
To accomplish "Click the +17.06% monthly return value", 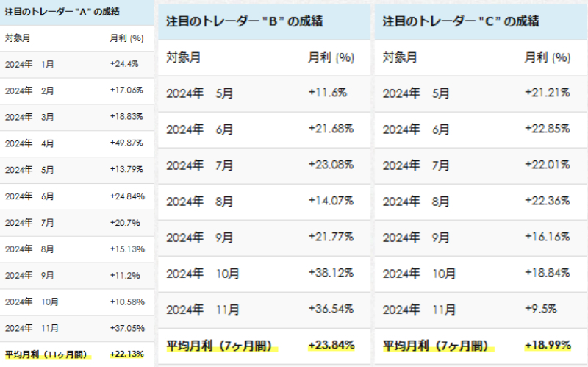I will tap(126, 90).
